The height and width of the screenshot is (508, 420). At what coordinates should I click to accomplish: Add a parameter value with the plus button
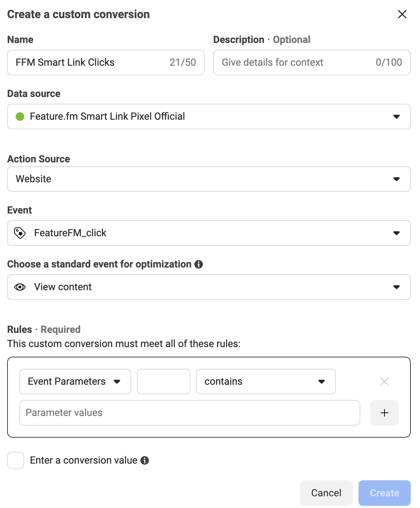384,413
